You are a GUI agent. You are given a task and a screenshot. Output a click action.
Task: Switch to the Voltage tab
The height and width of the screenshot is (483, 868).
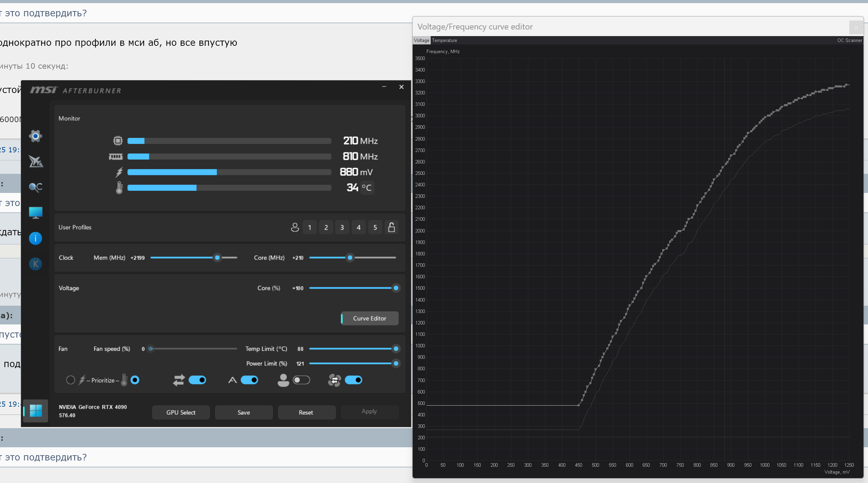pyautogui.click(x=421, y=40)
